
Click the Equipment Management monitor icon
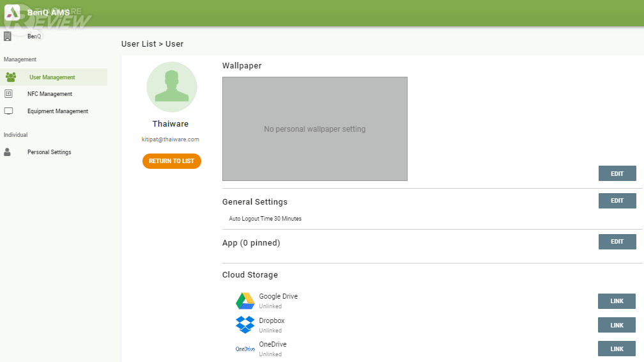8,111
